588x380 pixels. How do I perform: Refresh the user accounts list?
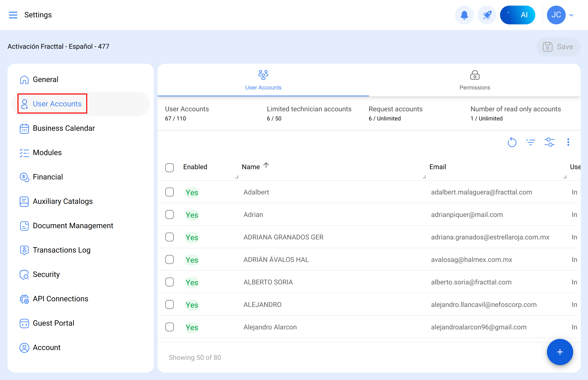tap(512, 142)
